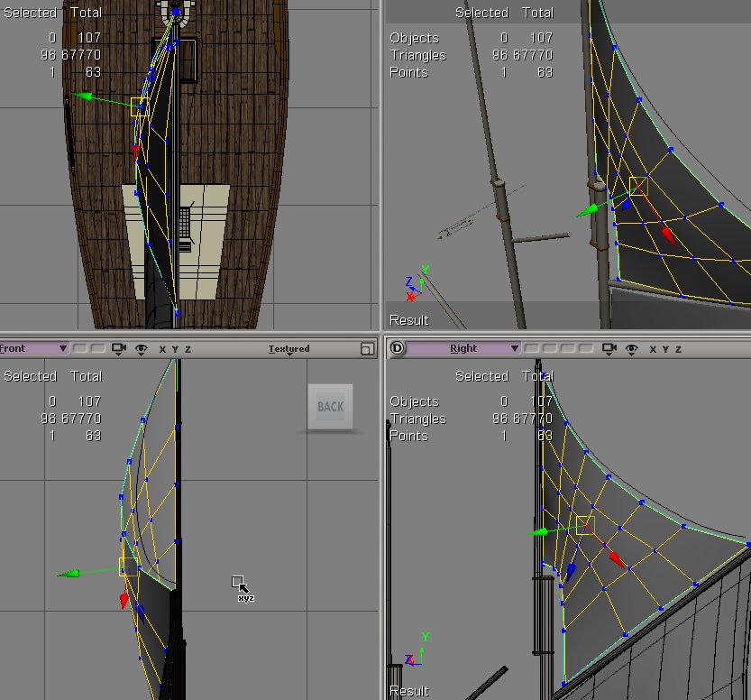751x700 pixels.
Task: Click the eye icon in Front viewport
Action: (141, 349)
